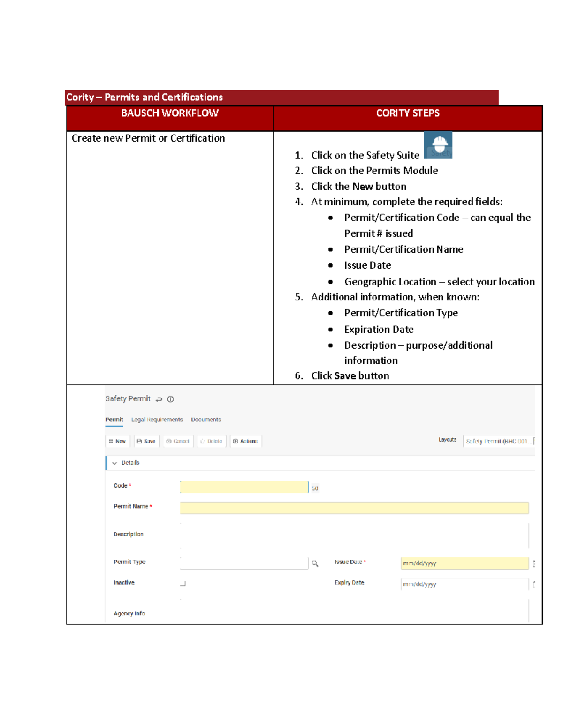
Task: Click inside the Permit Name field
Action: [353, 508]
